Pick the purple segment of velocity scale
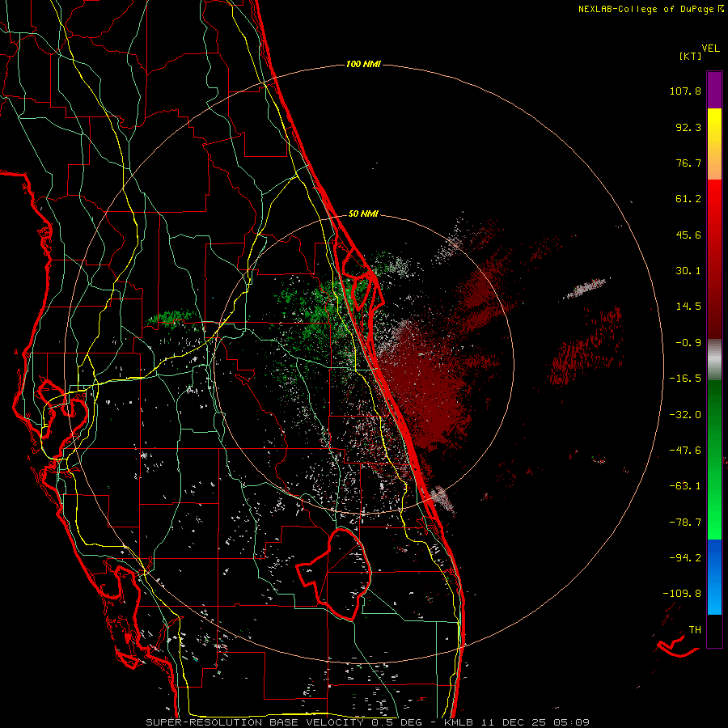The height and width of the screenshot is (728, 728). tap(714, 90)
